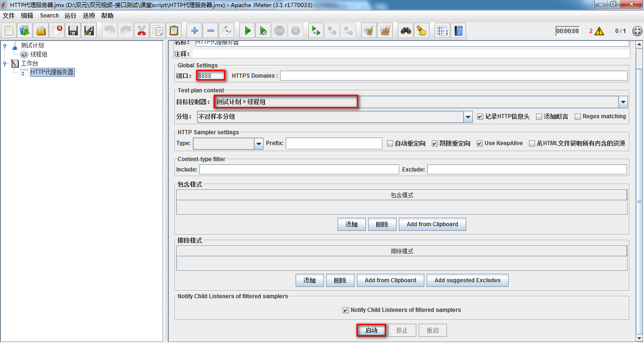Image resolution: width=644 pixels, height=343 pixels.
Task: Select 线程组 in the tree
Action: click(x=39, y=54)
